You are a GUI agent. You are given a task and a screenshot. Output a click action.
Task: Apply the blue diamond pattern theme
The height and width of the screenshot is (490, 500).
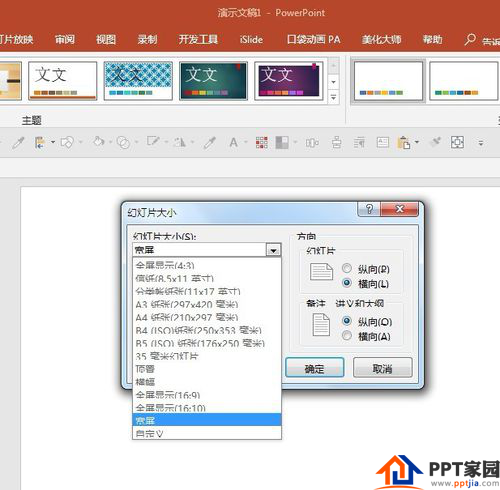click(x=138, y=81)
